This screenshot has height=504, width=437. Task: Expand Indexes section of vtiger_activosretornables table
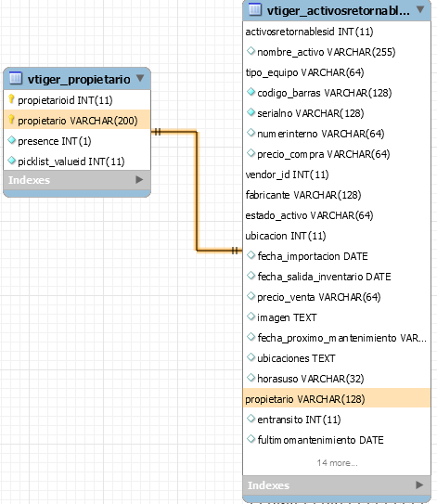point(419,485)
